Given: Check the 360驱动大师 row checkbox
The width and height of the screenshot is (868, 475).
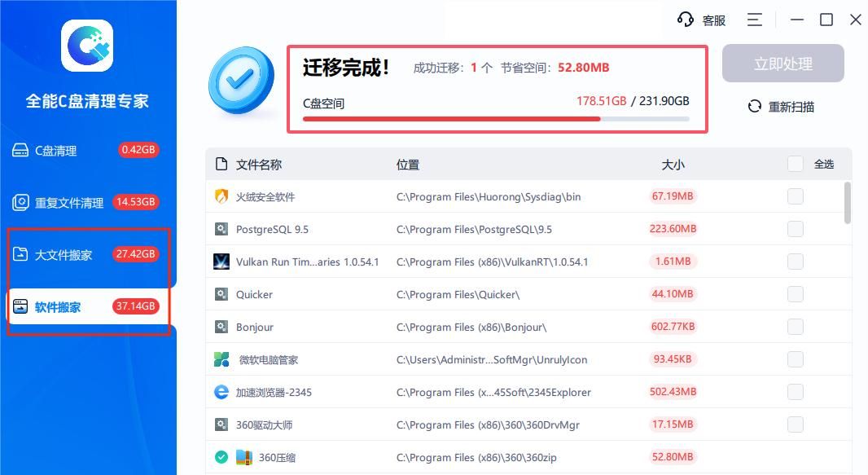Looking at the screenshot, I should pyautogui.click(x=796, y=424).
